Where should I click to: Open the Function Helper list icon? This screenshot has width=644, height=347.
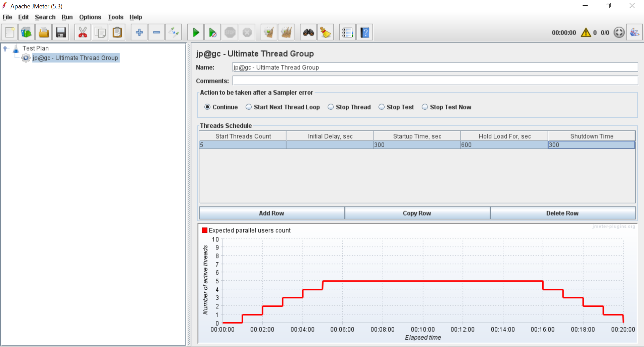348,33
